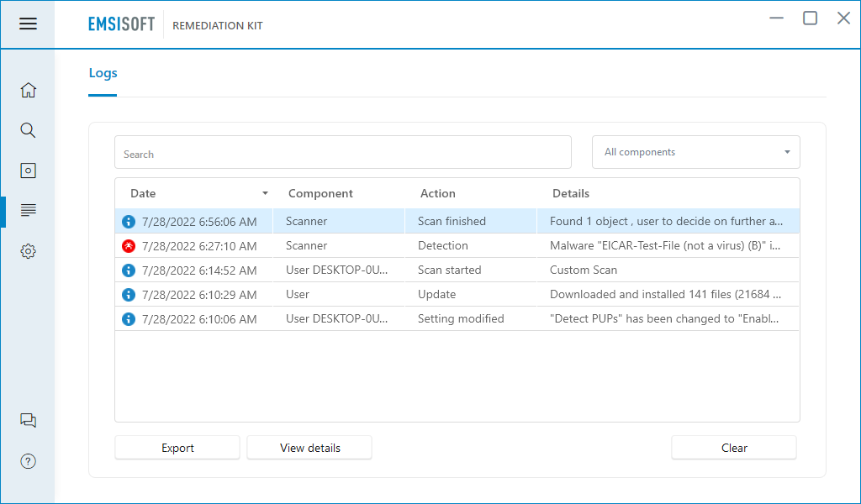Select log dated 7/28/2022 6:27:10 AM
The width and height of the screenshot is (861, 504).
pyautogui.click(x=199, y=246)
